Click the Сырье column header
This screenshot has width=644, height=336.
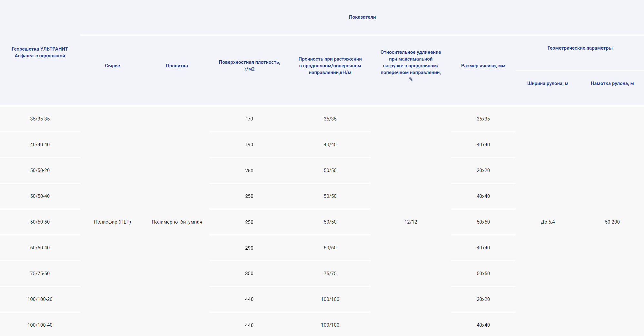(112, 66)
